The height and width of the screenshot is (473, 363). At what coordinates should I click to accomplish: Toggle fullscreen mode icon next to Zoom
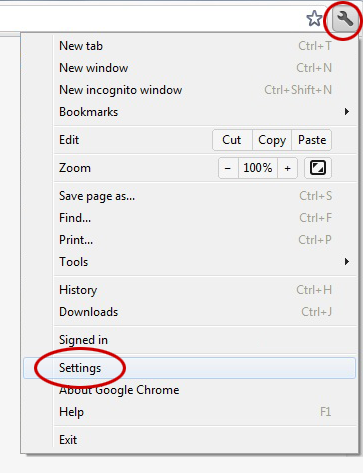(318, 168)
